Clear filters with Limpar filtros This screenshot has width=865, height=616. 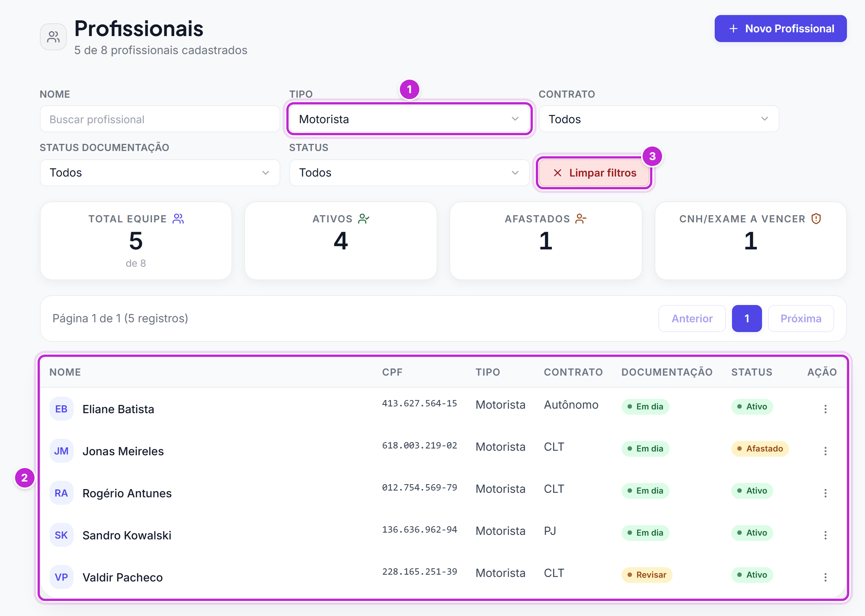(594, 173)
